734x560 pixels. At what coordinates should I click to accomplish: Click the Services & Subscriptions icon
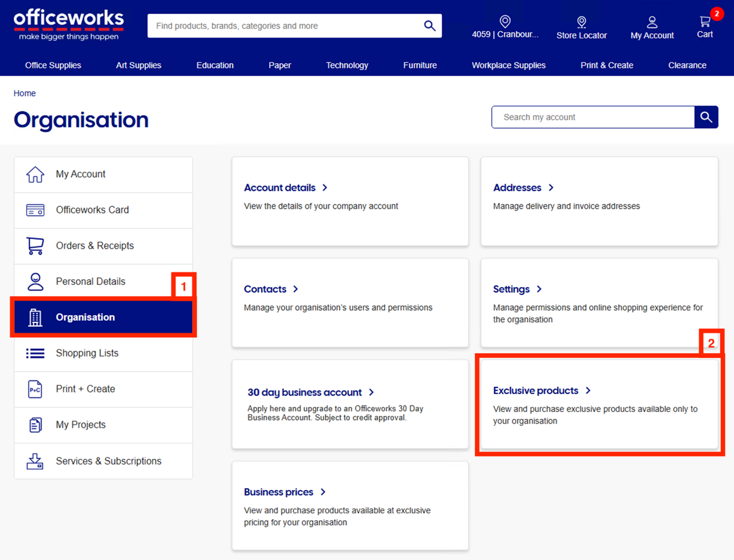point(35,461)
